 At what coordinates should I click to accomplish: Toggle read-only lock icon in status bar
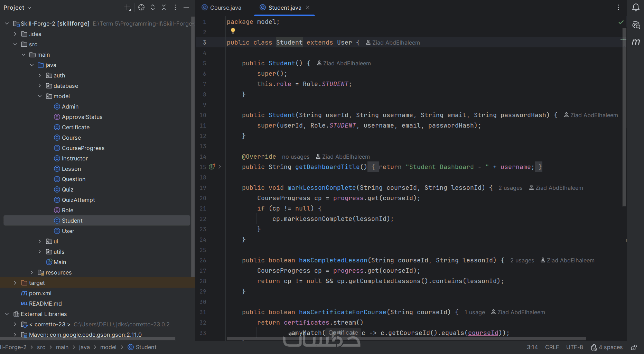(x=634, y=347)
